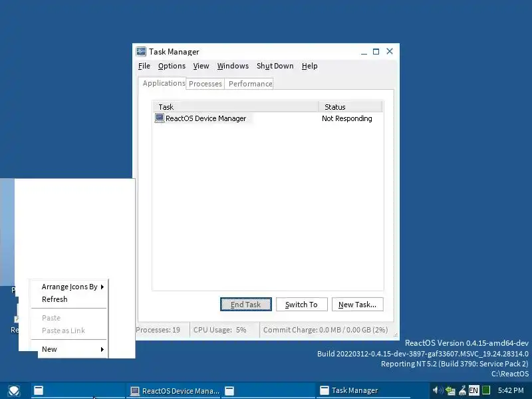The height and width of the screenshot is (399, 532).
Task: Click the volume speaker tray icon
Action: (x=438, y=390)
